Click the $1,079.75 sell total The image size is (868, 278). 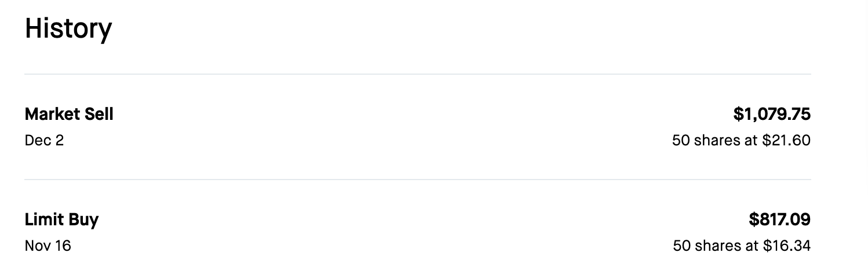(x=771, y=115)
